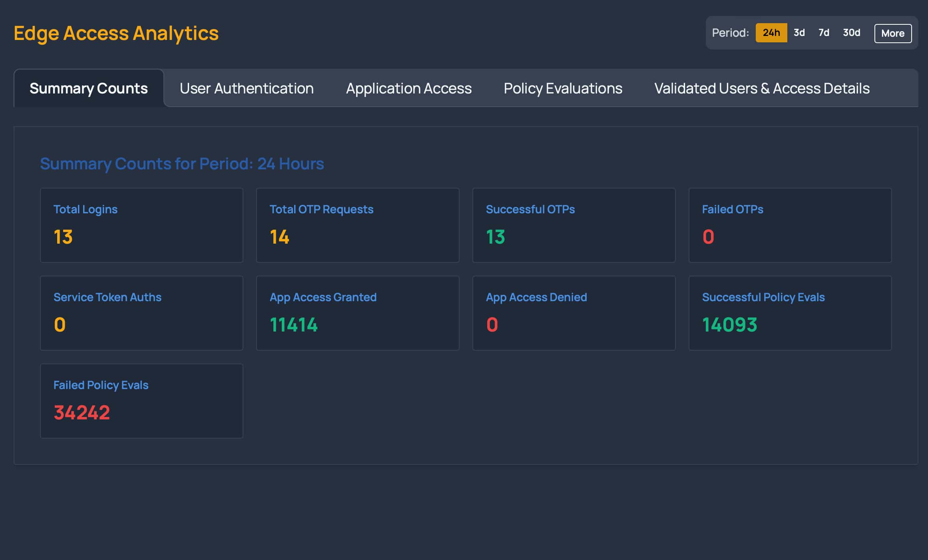Click the App Access Granted label
This screenshot has width=928, height=560.
point(323,297)
